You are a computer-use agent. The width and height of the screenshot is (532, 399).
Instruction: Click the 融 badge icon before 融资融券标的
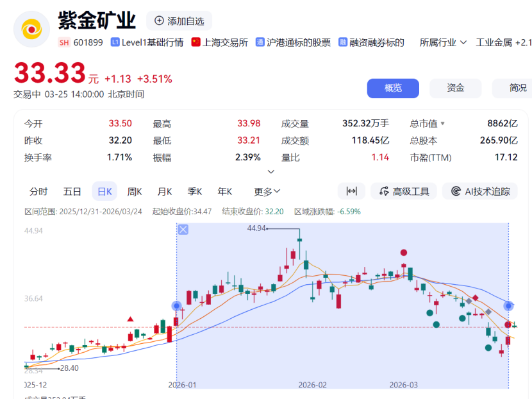[x=343, y=42]
